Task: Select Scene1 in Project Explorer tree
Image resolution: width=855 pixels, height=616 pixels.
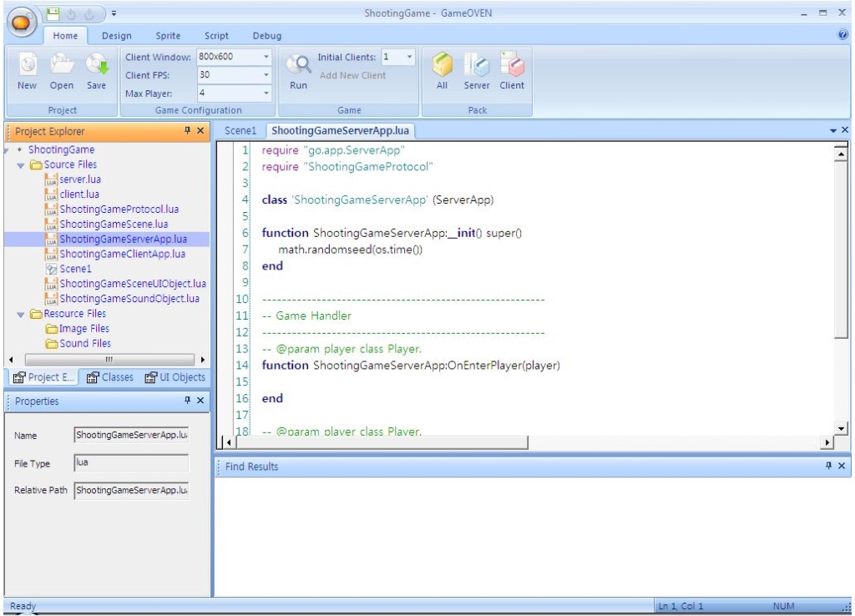Action: (x=75, y=269)
